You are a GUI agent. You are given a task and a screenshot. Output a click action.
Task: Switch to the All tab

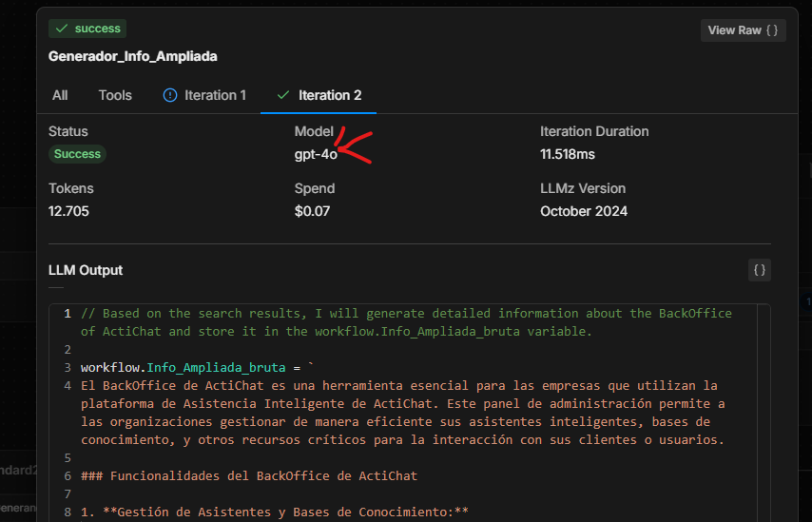(x=60, y=95)
